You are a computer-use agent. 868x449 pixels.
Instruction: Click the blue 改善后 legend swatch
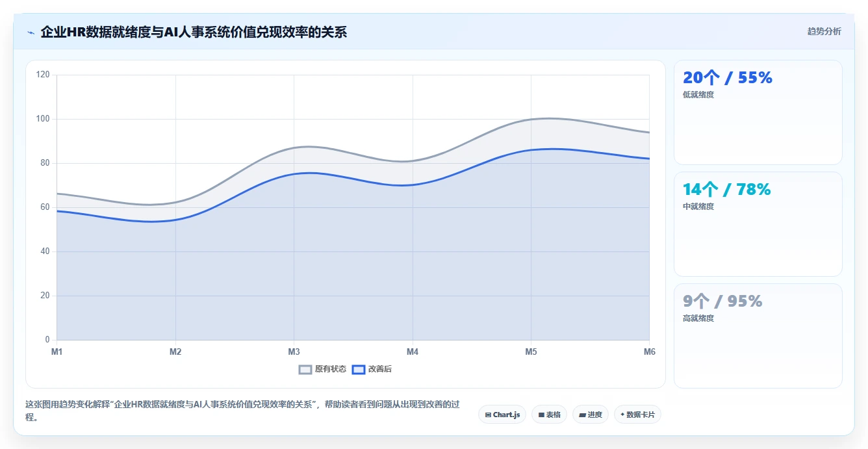click(x=359, y=369)
